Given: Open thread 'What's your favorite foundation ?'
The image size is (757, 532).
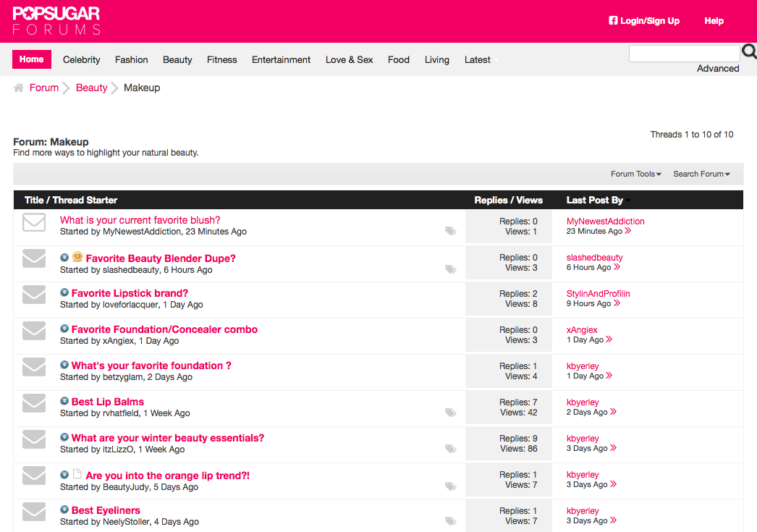Looking at the screenshot, I should tap(151, 366).
